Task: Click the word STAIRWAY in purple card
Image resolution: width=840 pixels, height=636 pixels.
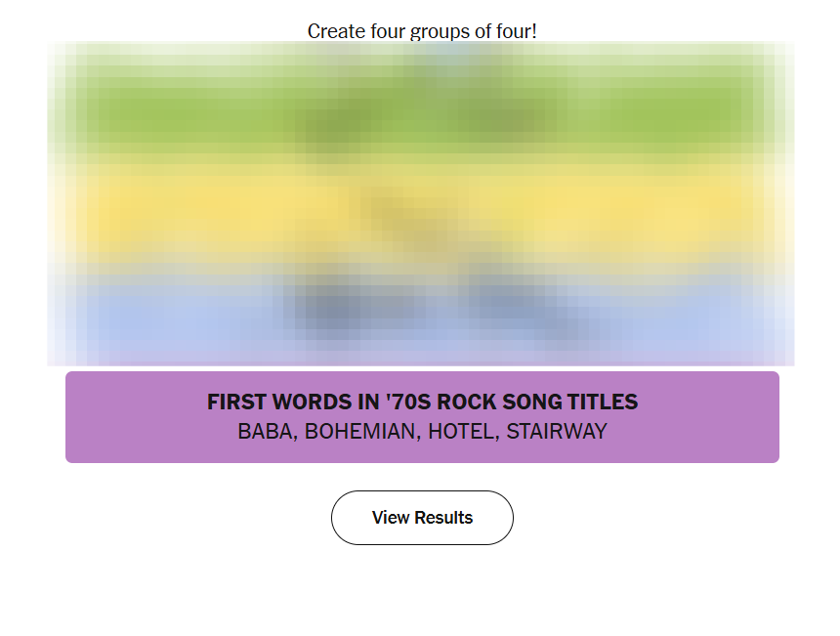Action: pyautogui.click(x=557, y=432)
